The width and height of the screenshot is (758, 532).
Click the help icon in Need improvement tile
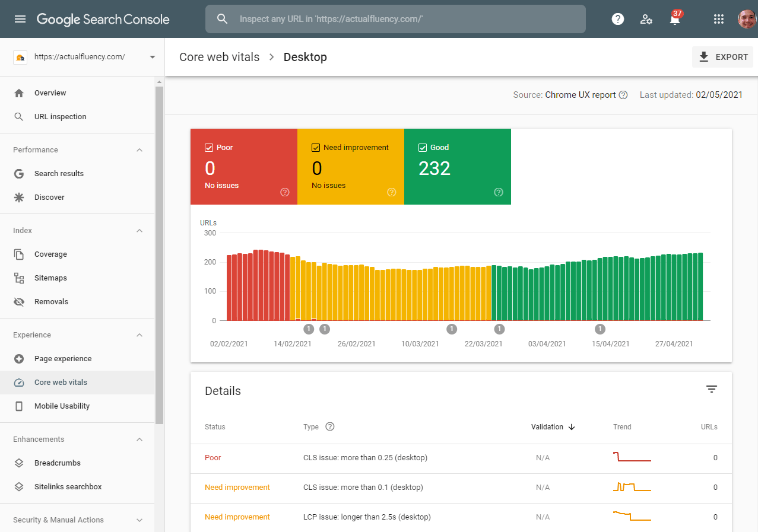(x=392, y=192)
